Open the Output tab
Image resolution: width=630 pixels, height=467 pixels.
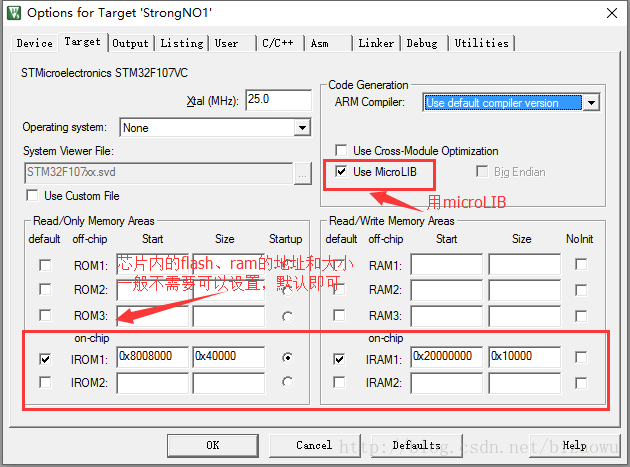[131, 43]
